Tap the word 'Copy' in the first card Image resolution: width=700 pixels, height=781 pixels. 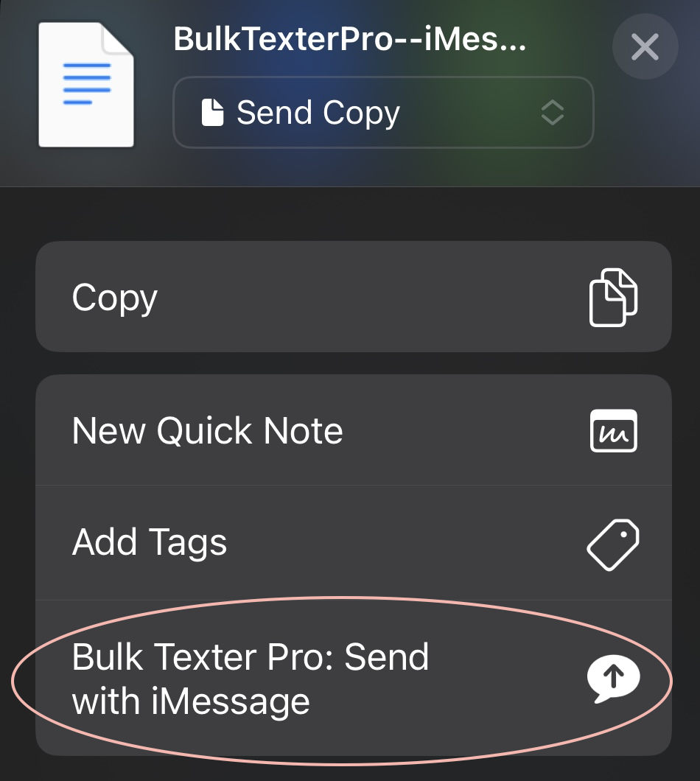click(x=115, y=298)
